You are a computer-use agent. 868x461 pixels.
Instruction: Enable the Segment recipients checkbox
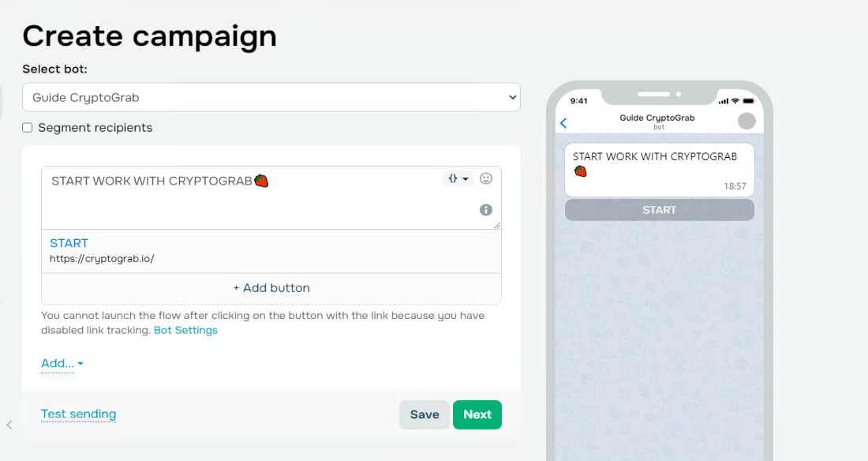click(28, 128)
